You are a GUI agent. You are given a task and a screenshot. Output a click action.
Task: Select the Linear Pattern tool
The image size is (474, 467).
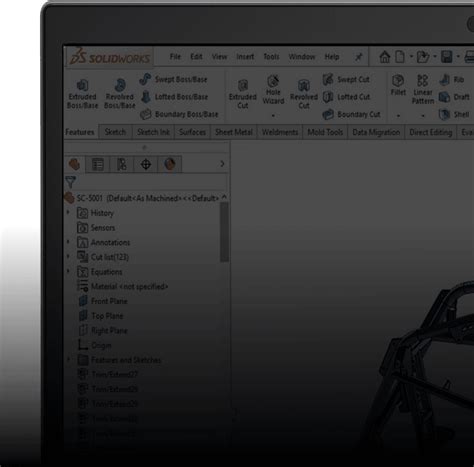click(x=423, y=89)
